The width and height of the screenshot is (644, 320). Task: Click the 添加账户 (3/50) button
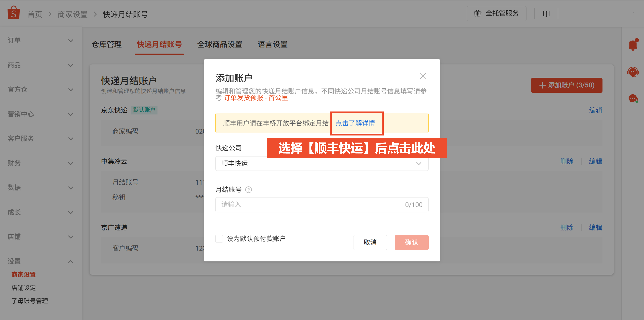(566, 85)
